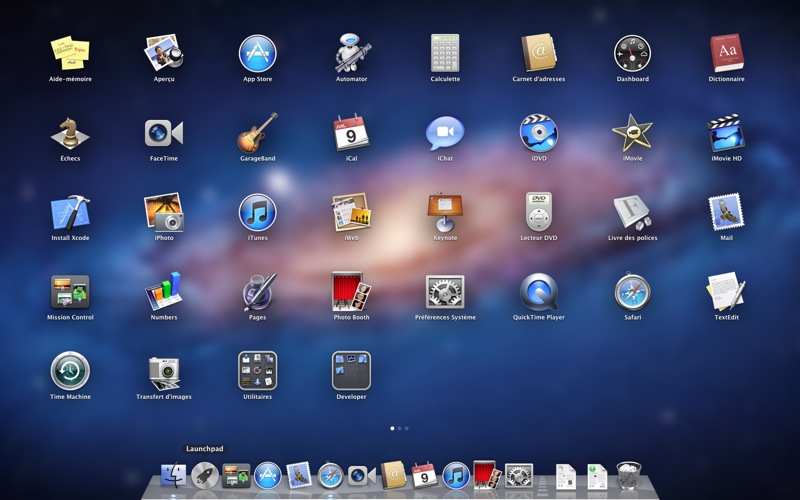Open Photo Booth from the Dock
Image resolution: width=800 pixels, height=500 pixels.
click(x=487, y=475)
